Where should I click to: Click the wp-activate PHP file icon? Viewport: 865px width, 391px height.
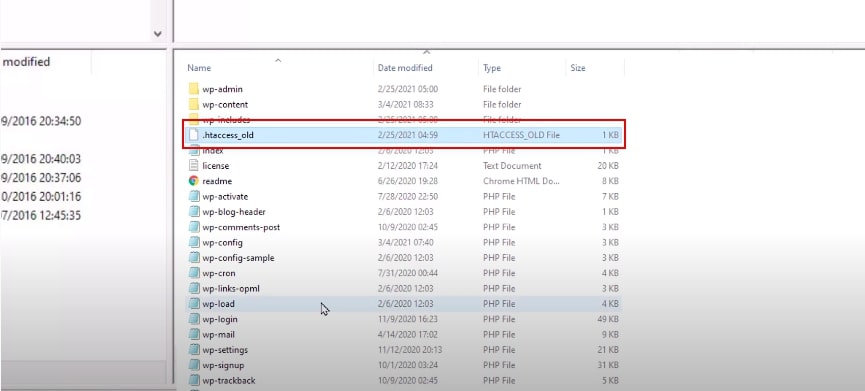pyautogui.click(x=193, y=196)
